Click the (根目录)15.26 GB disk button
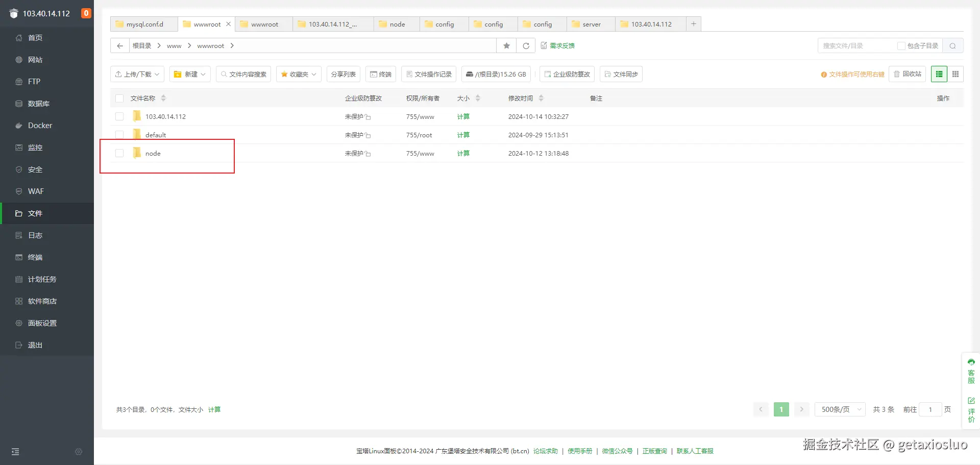Viewport: 980px width, 465px height. click(x=496, y=74)
